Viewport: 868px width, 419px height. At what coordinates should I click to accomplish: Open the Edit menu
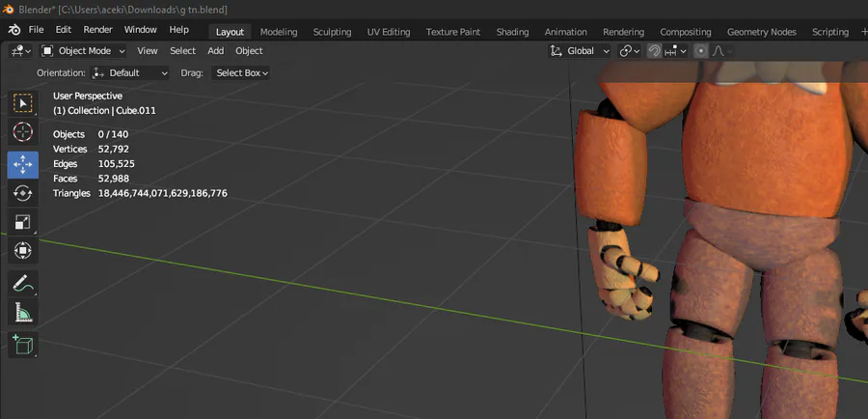[63, 30]
